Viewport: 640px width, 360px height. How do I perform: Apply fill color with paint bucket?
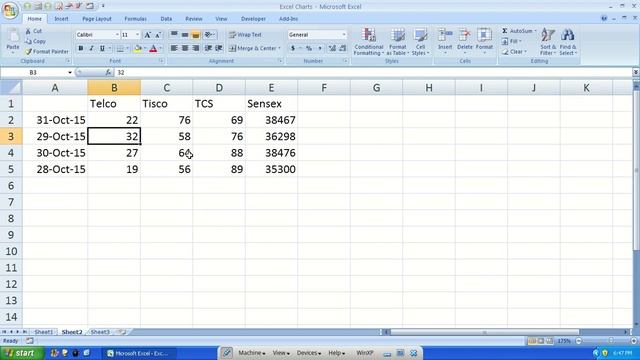pos(138,49)
